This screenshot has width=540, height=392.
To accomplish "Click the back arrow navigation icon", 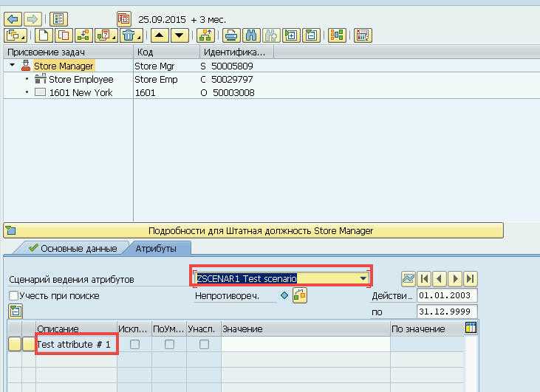I will (13, 18).
